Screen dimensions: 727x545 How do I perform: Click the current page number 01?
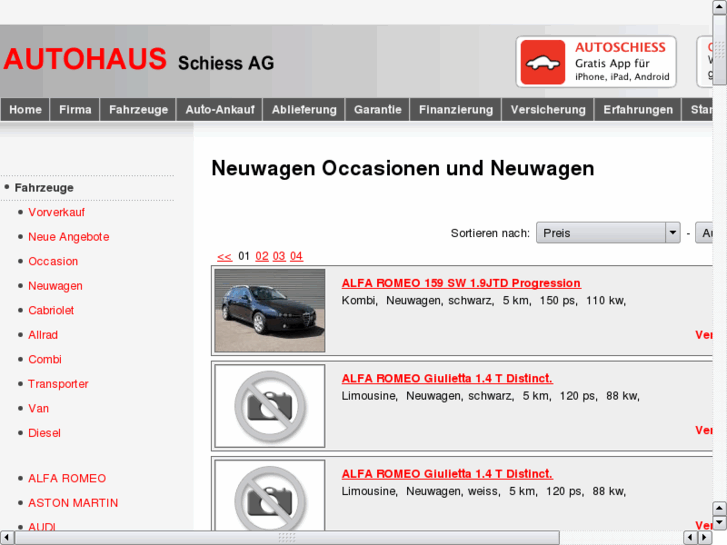coord(244,256)
